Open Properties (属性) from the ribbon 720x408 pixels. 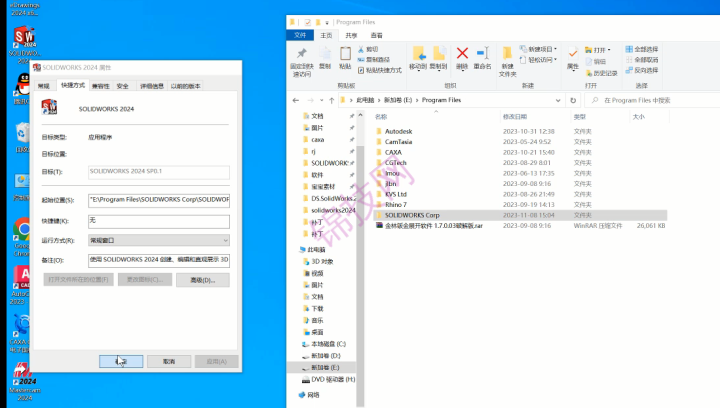click(573, 58)
